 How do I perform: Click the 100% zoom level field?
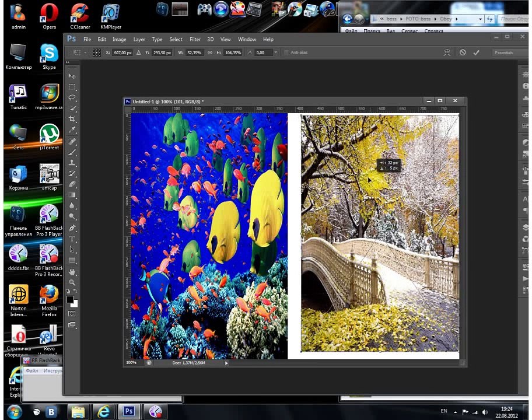pyautogui.click(x=132, y=363)
